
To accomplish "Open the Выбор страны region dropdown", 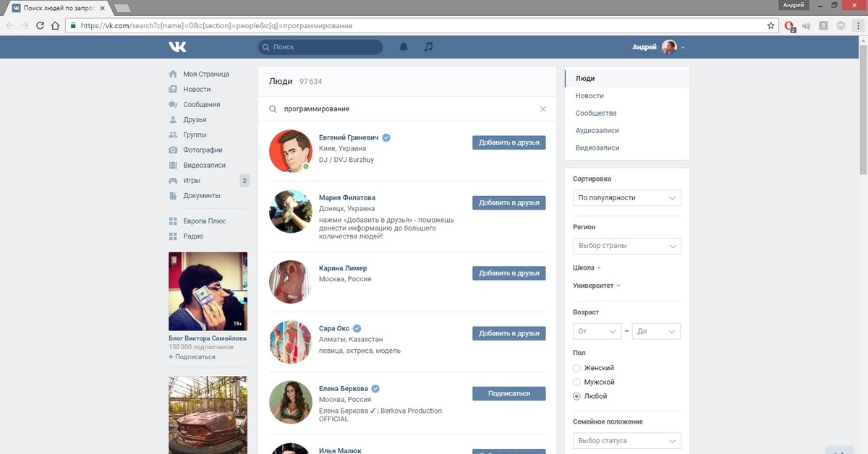I will (x=626, y=246).
